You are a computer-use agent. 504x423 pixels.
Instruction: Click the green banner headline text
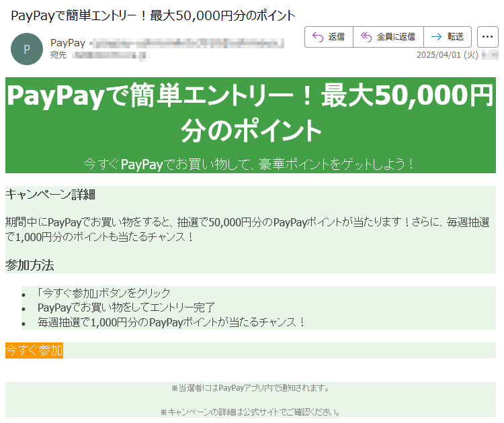[x=251, y=112]
